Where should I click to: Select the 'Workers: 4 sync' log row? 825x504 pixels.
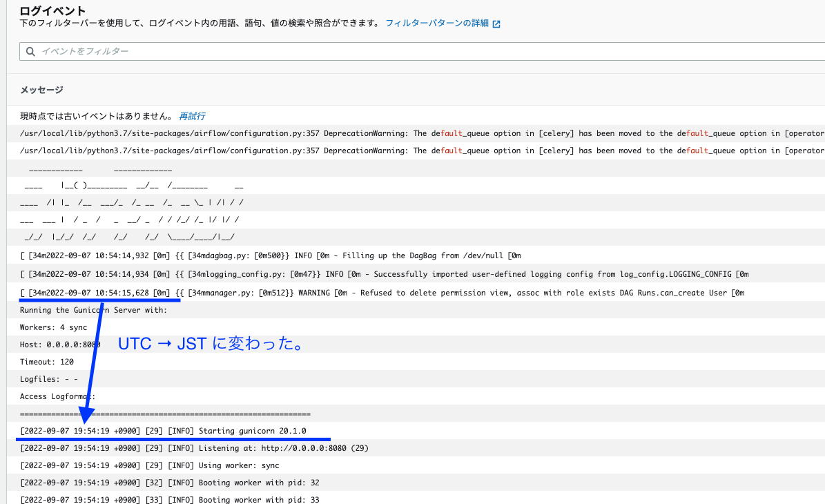click(416, 327)
